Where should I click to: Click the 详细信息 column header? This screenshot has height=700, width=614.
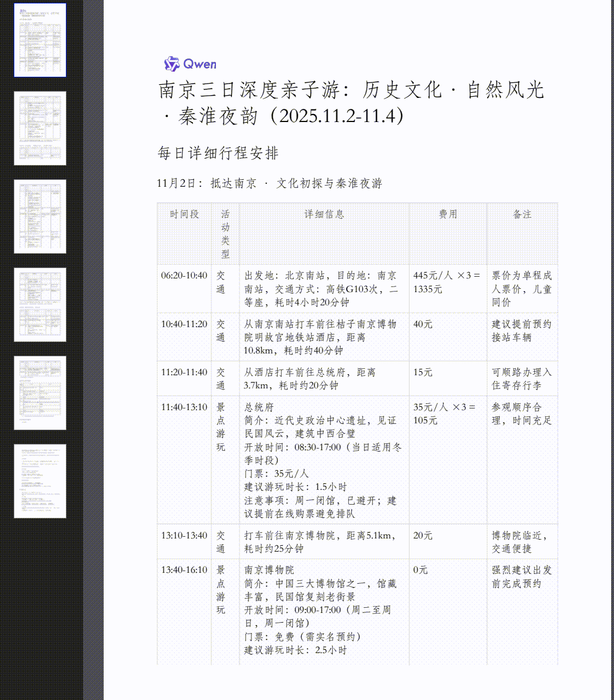(325, 215)
